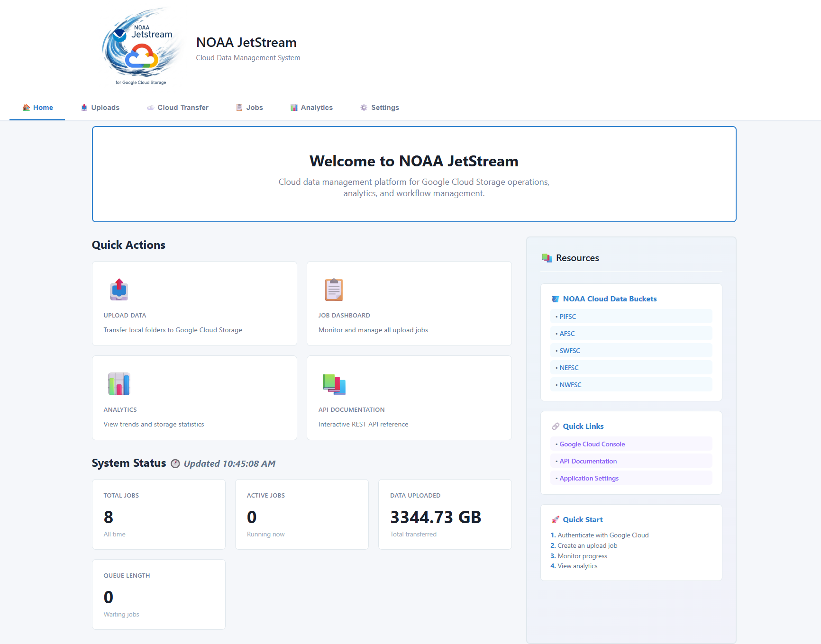Open the PIFSC data bucket link
821x644 pixels.
point(567,317)
